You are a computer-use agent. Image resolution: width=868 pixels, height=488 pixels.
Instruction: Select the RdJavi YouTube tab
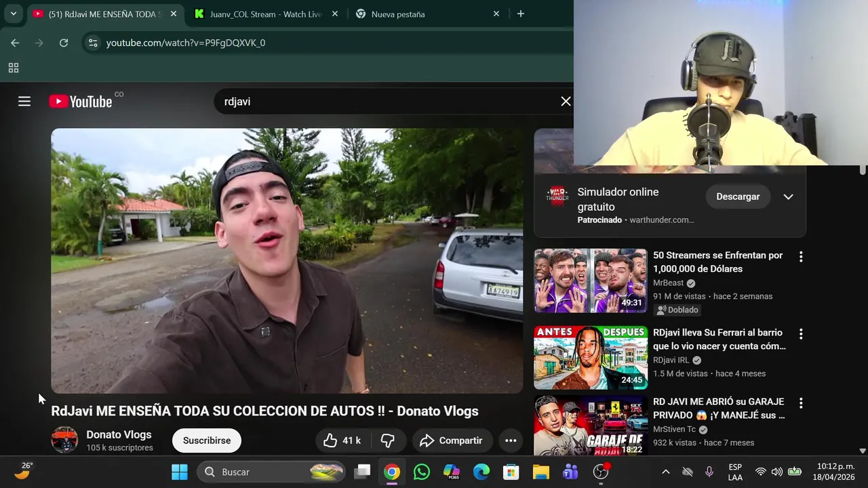105,14
